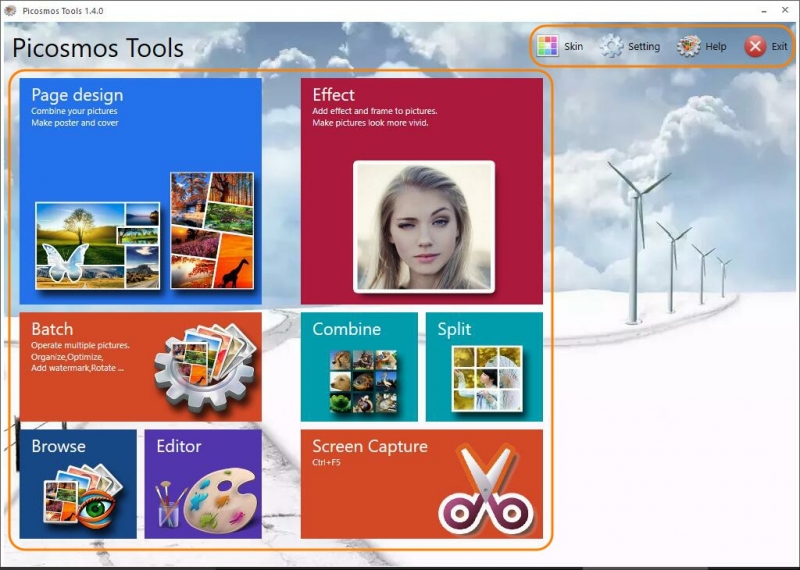
Task: Open the Combine title text
Action: (x=346, y=329)
